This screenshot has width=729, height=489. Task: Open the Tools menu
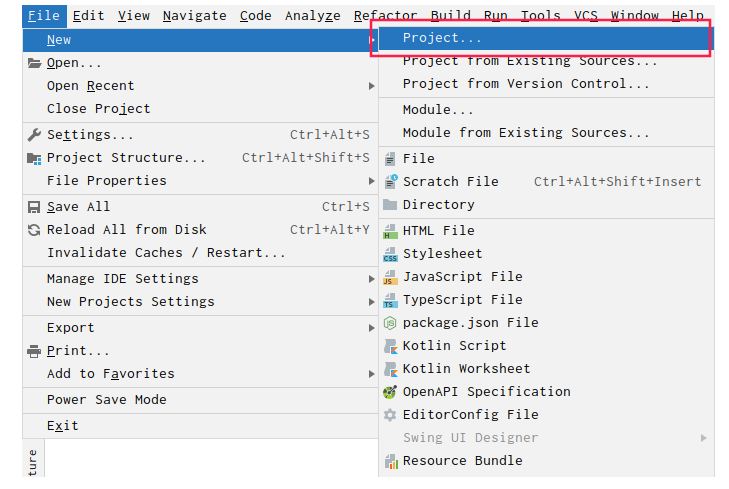pos(540,16)
